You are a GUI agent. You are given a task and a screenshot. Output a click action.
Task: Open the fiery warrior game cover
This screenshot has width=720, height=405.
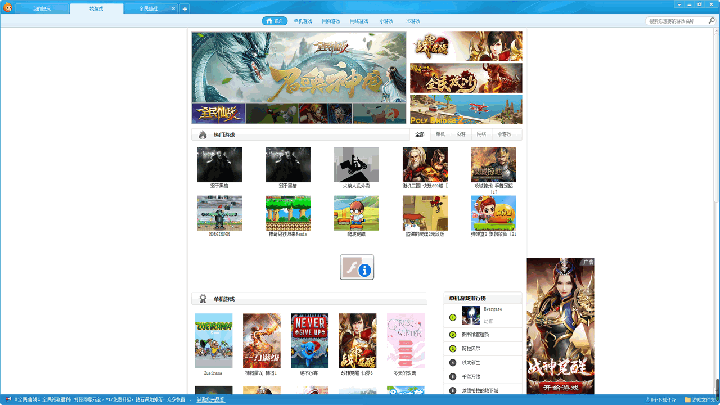coord(262,340)
